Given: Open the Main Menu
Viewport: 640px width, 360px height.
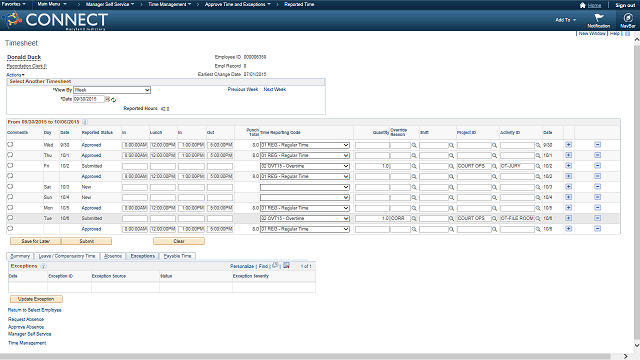Looking at the screenshot, I should coord(52,4).
